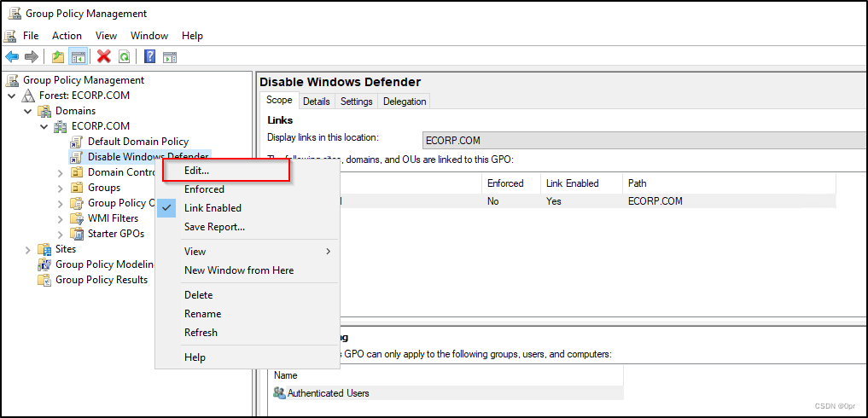
Task: Click the MMC system icon left of File
Action: tap(10, 36)
